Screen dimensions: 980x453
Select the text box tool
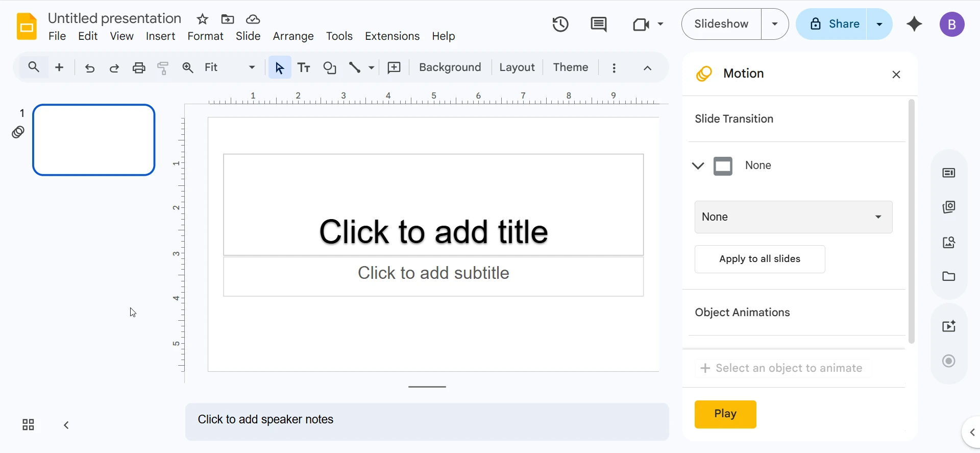(304, 67)
